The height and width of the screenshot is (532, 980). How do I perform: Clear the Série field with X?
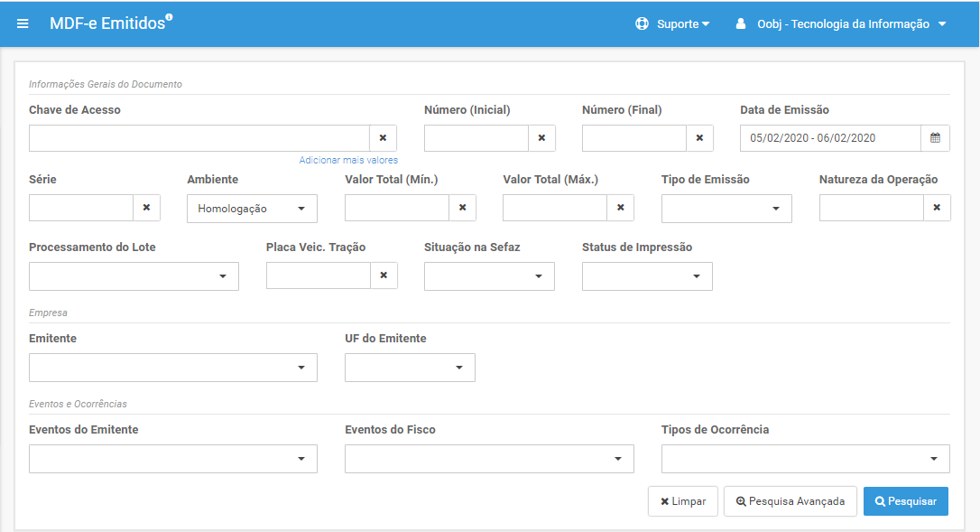(x=146, y=207)
